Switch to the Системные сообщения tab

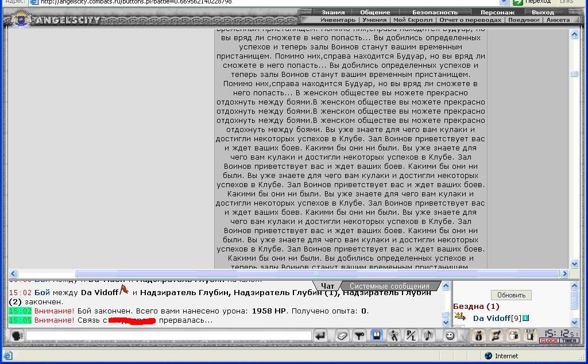389,286
